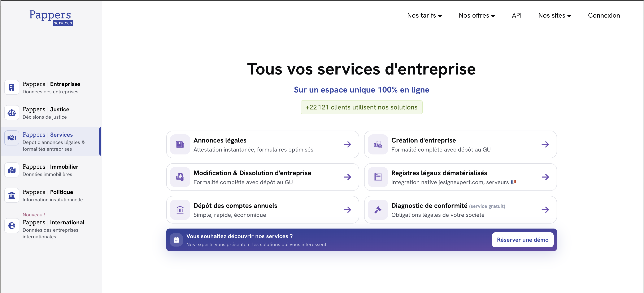Click the Pappers Services handshake icon

click(x=12, y=138)
